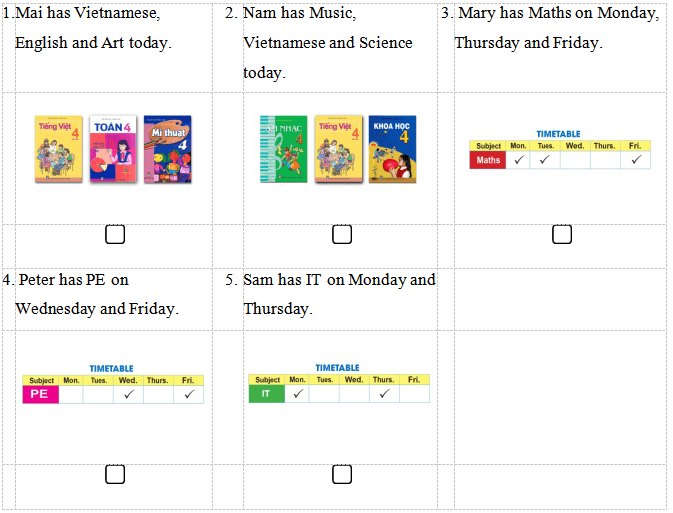Select the green IT subject label
The height and width of the screenshot is (513, 673).
pyautogui.click(x=266, y=394)
